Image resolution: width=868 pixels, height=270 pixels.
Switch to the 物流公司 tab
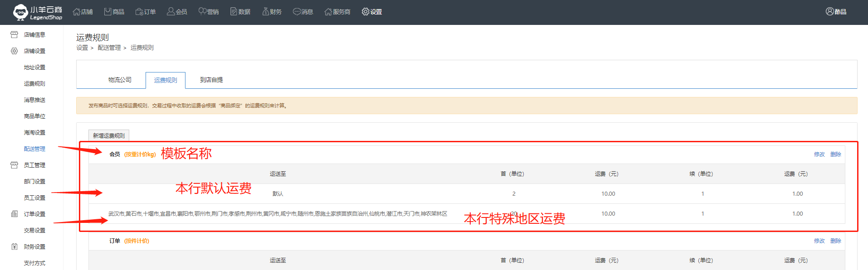pos(120,80)
